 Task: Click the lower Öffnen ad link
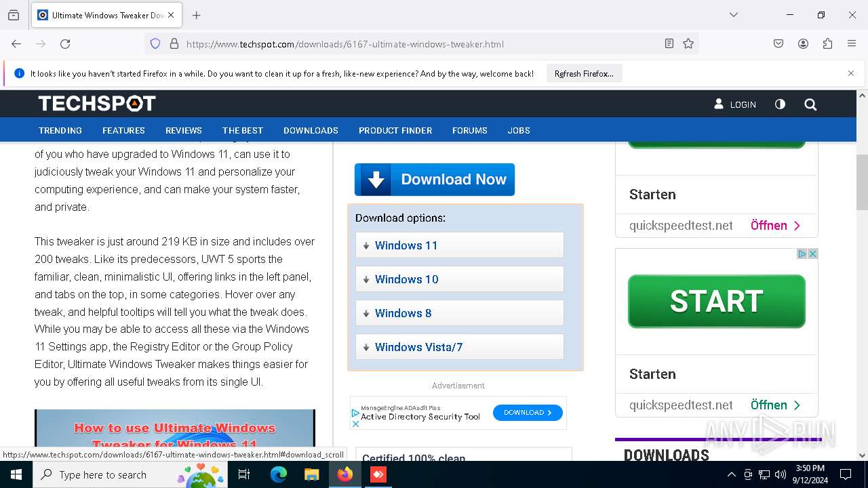pyautogui.click(x=776, y=405)
